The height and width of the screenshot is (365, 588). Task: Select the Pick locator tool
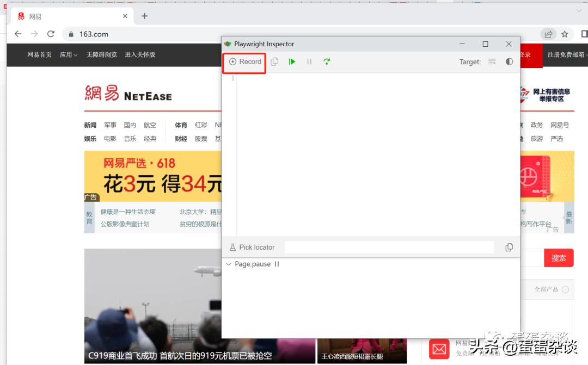tap(252, 247)
